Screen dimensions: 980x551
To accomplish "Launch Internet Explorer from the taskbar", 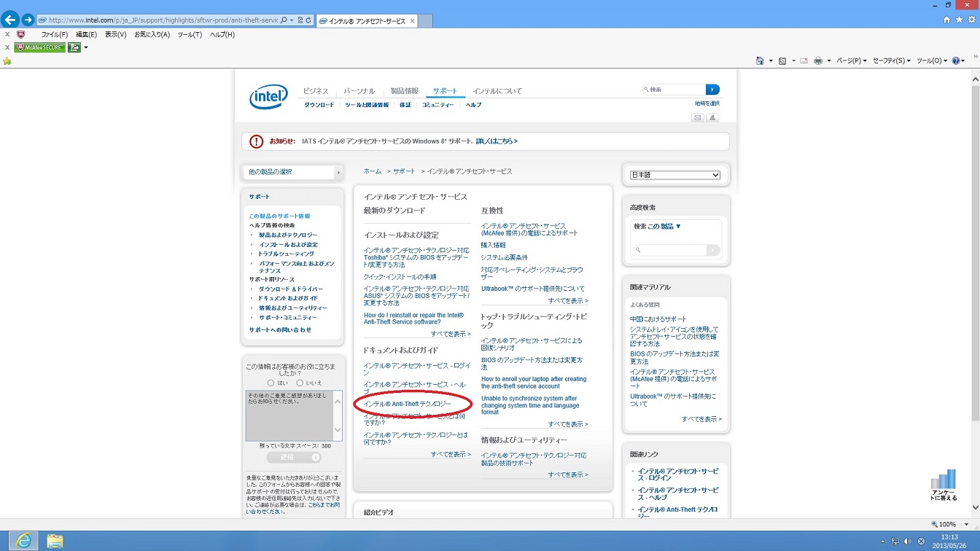I will pyautogui.click(x=24, y=540).
